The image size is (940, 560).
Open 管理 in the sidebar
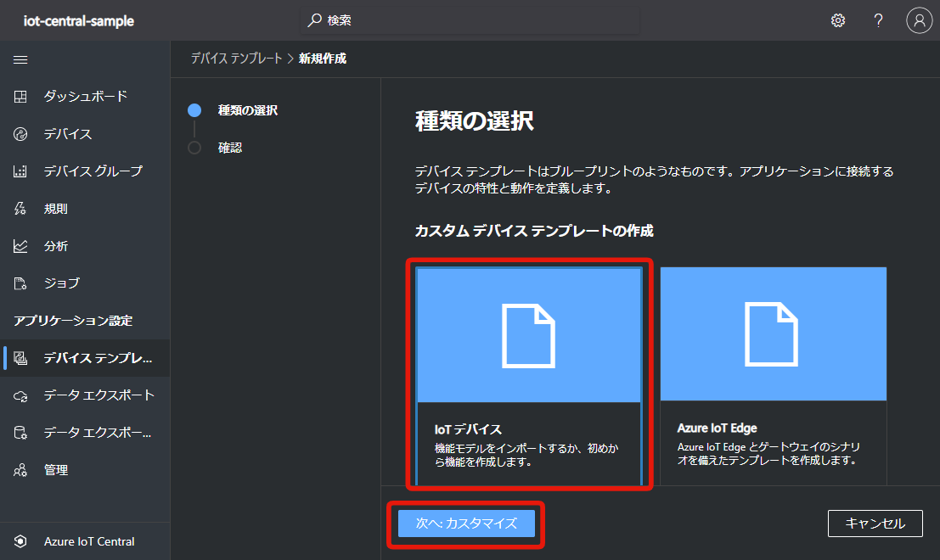click(x=85, y=470)
